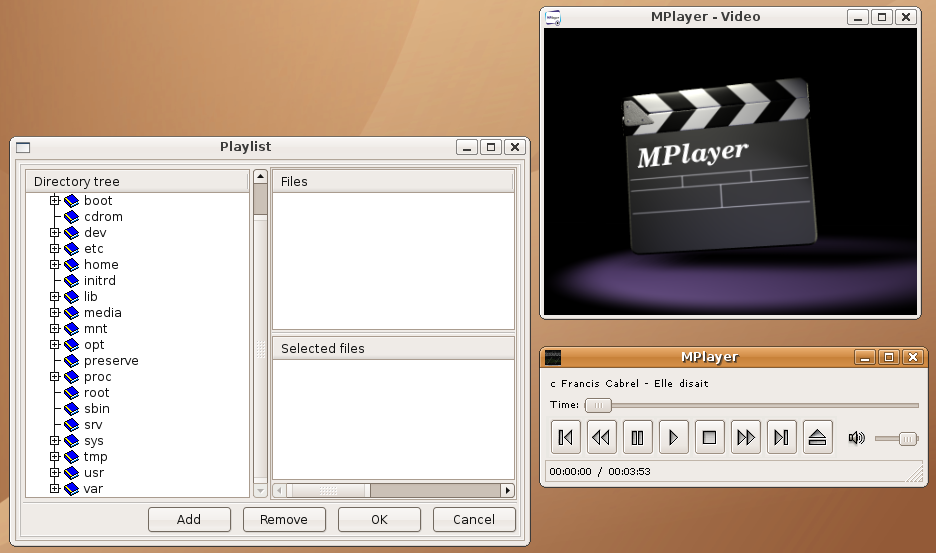936x553 pixels.
Task: Click the volume slider handle
Action: pyautogui.click(x=908, y=439)
